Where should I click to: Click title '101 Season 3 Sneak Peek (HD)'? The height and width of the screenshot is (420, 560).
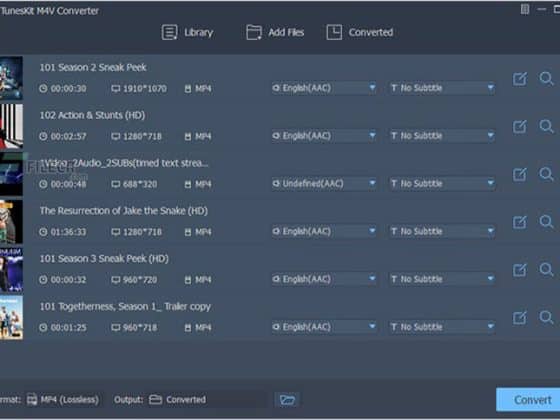(x=104, y=259)
